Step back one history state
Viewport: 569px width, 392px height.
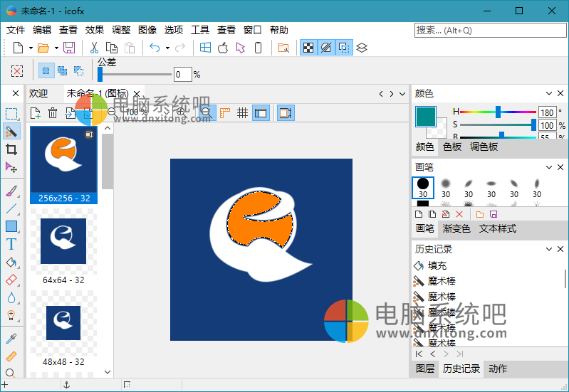(432, 354)
